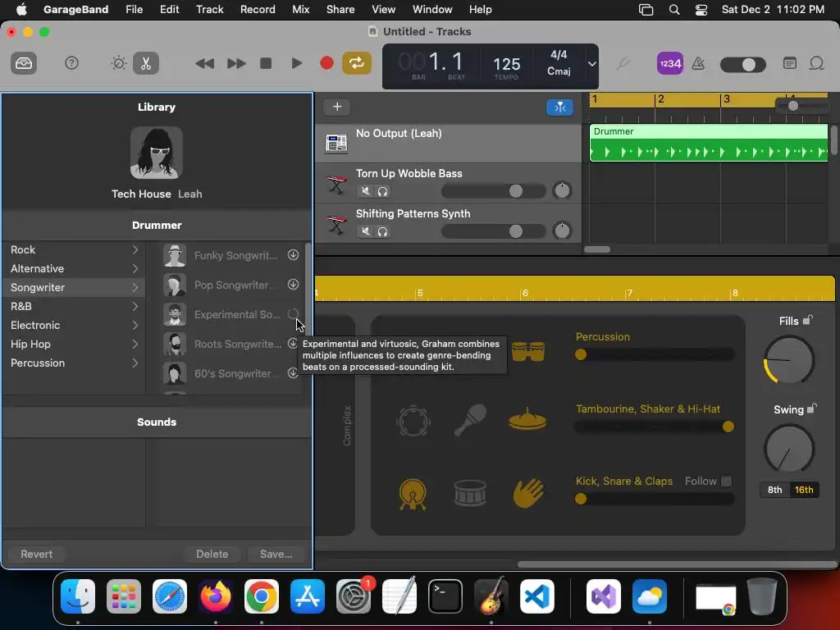Screen dimensions: 840x630
Task: Enable the Follow checkbox
Action: [726, 481]
